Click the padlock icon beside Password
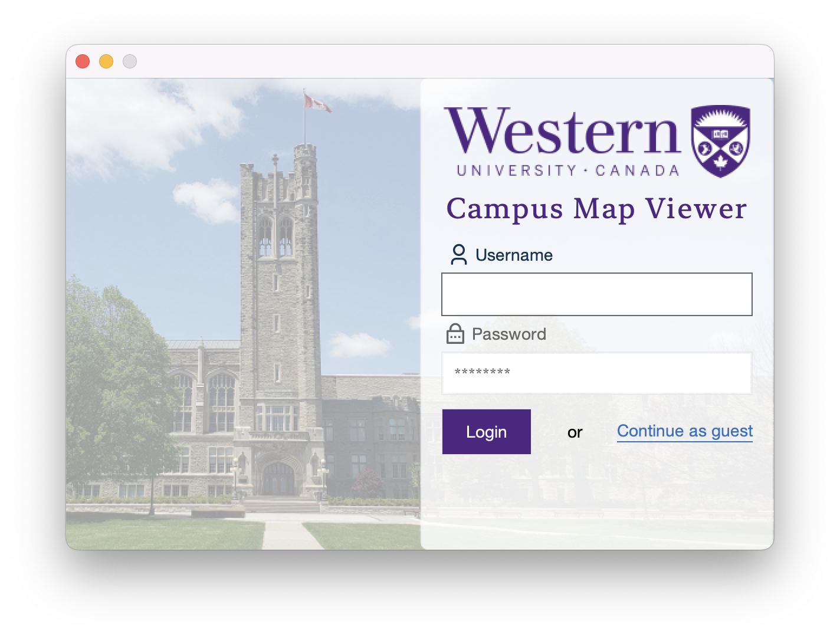840x637 pixels. tap(455, 333)
